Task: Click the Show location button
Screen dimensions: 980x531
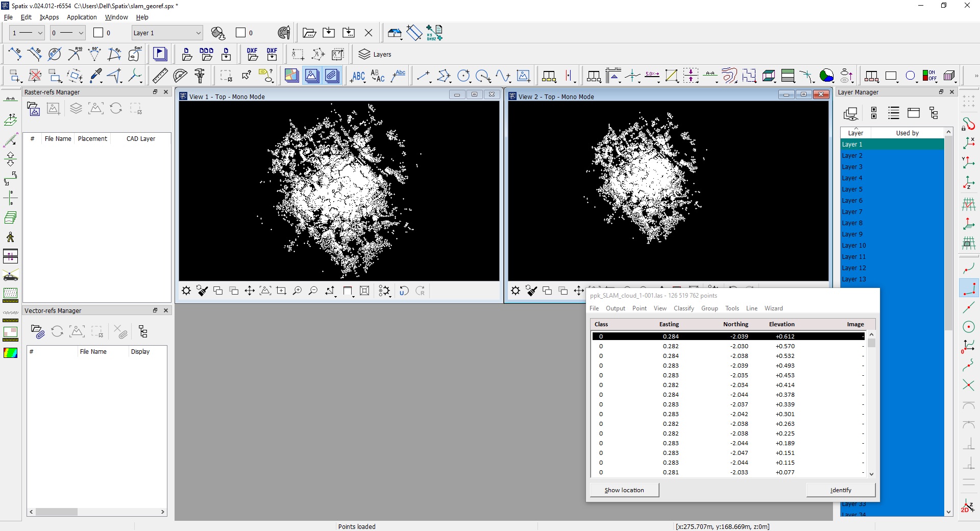Action: pos(624,490)
